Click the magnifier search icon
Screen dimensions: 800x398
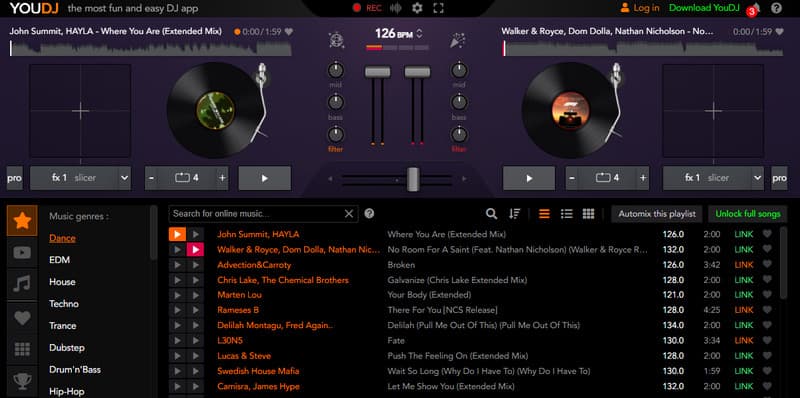click(x=491, y=214)
